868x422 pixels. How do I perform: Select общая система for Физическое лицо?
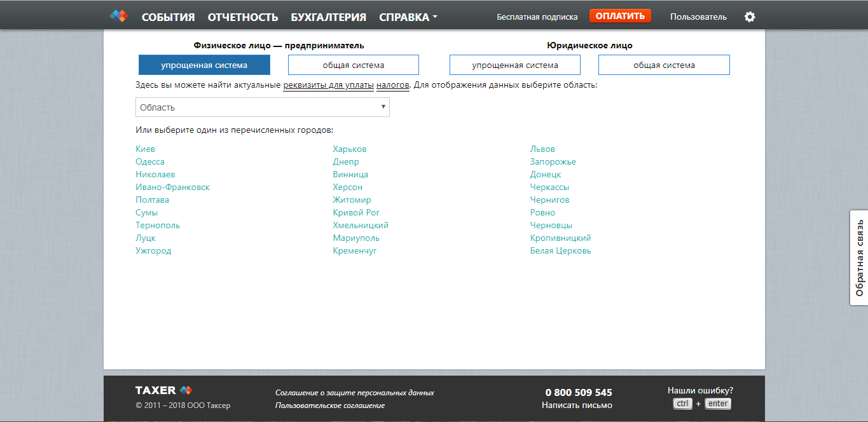click(354, 65)
